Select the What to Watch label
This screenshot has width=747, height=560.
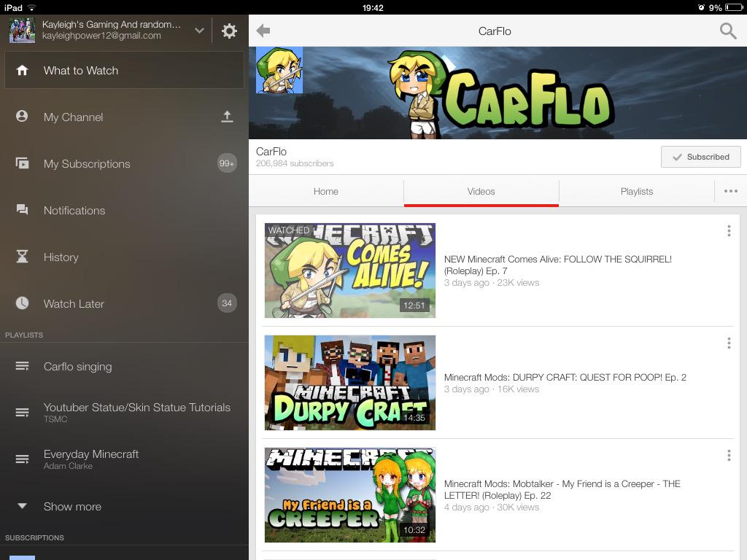[81, 71]
